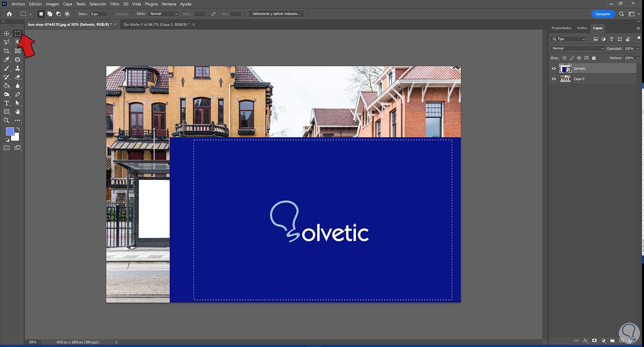This screenshot has height=347, width=644.
Task: Select the Move tool
Action: (x=6, y=33)
